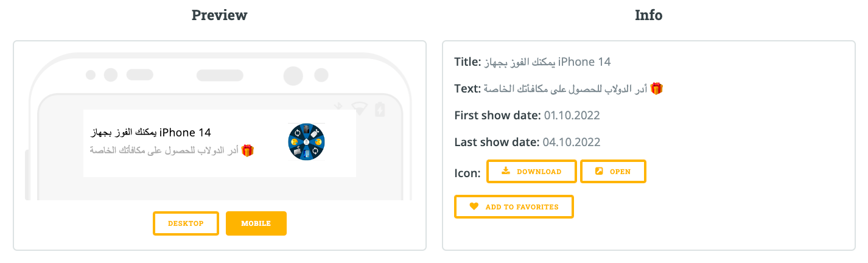Viewport: 868px width, 263px height.
Task: Select the Mobile preview mode
Action: (x=256, y=223)
